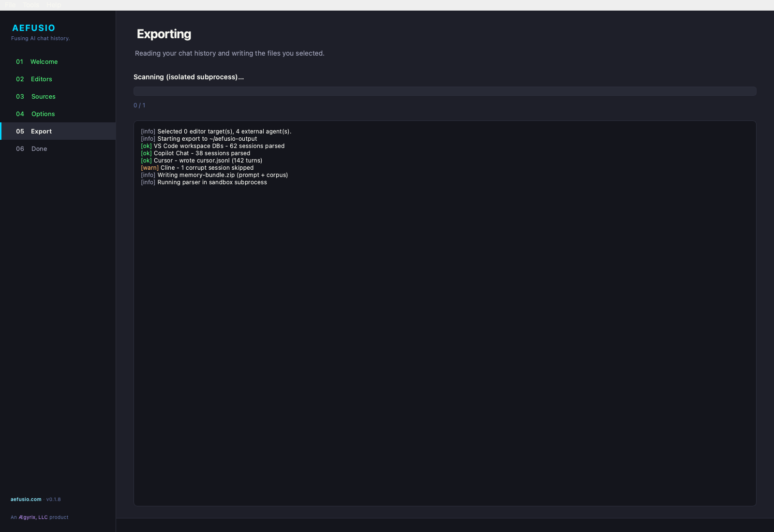Go to step 03 Sources
Image resolution: width=774 pixels, height=532 pixels.
[43, 96]
